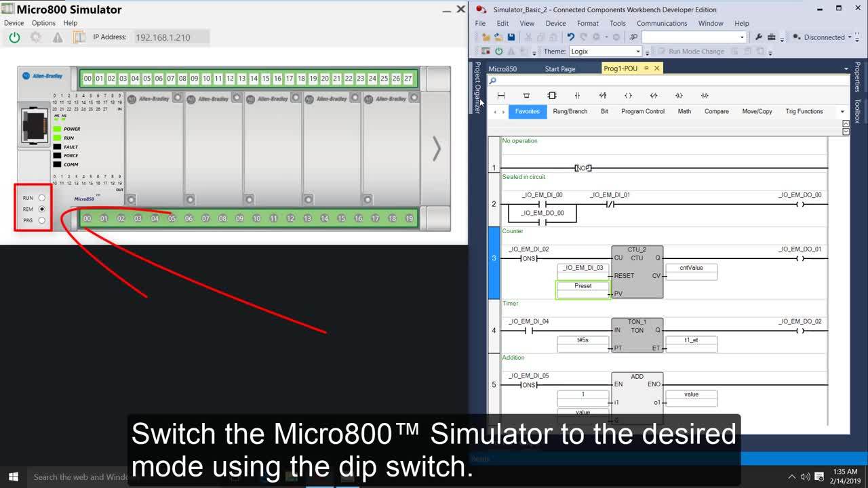Viewport: 868px width, 488px height.
Task: Open the document tabs list dropdown arrow
Action: tap(846, 68)
